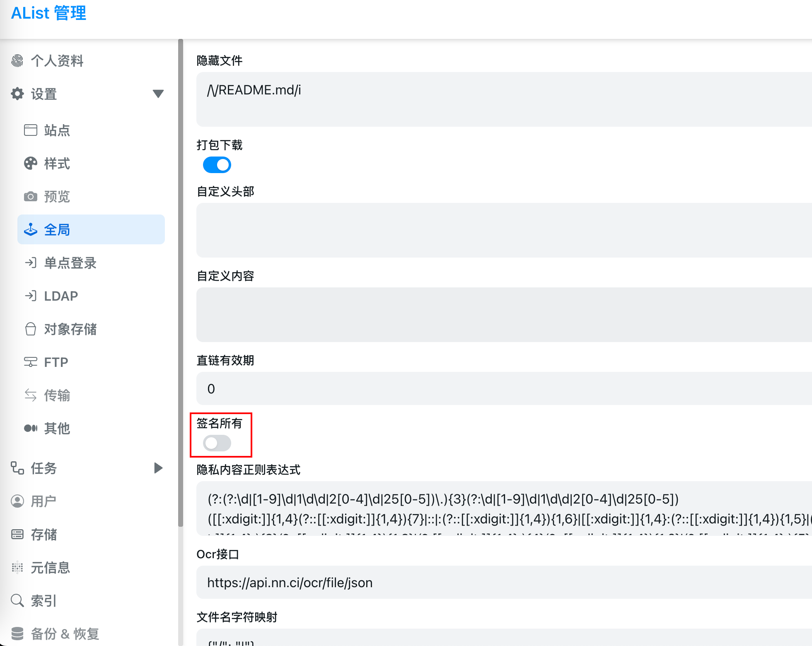Open 对象存储 settings page

91,329
